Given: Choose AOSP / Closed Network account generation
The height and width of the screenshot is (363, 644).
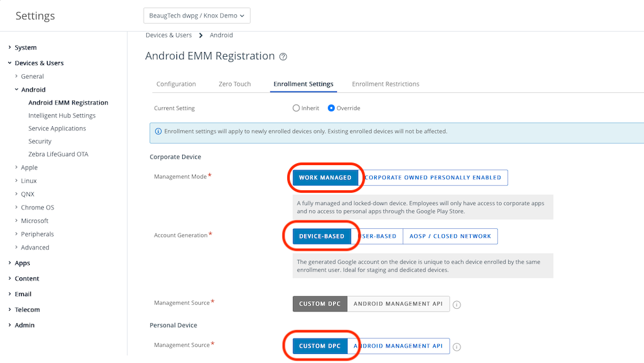Looking at the screenshot, I should 450,237.
